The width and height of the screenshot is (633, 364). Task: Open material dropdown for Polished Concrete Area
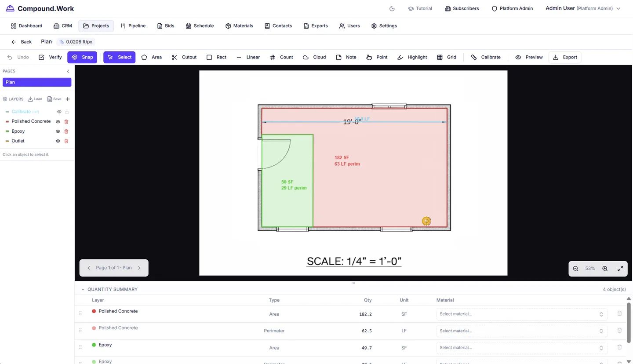pos(521,314)
